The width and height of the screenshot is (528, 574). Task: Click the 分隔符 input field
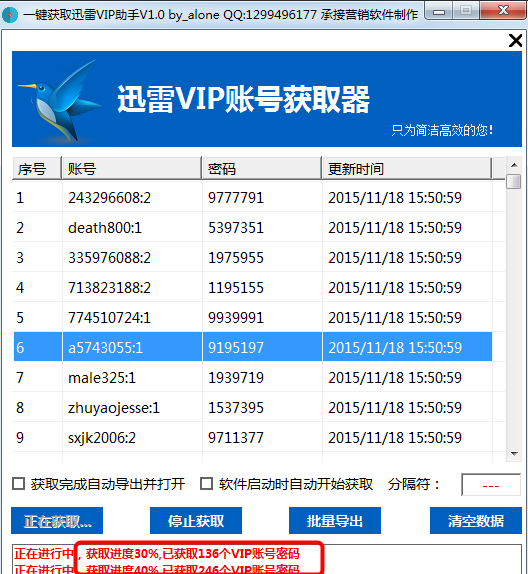point(491,485)
